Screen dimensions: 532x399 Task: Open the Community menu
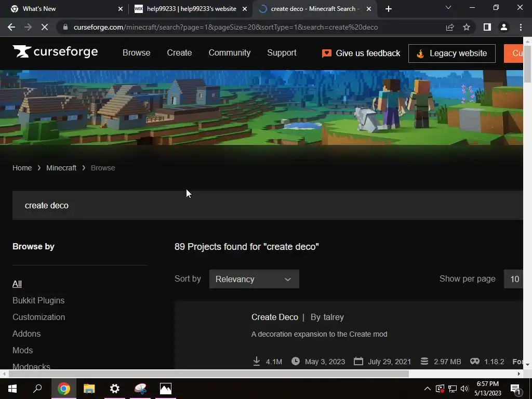[229, 52]
